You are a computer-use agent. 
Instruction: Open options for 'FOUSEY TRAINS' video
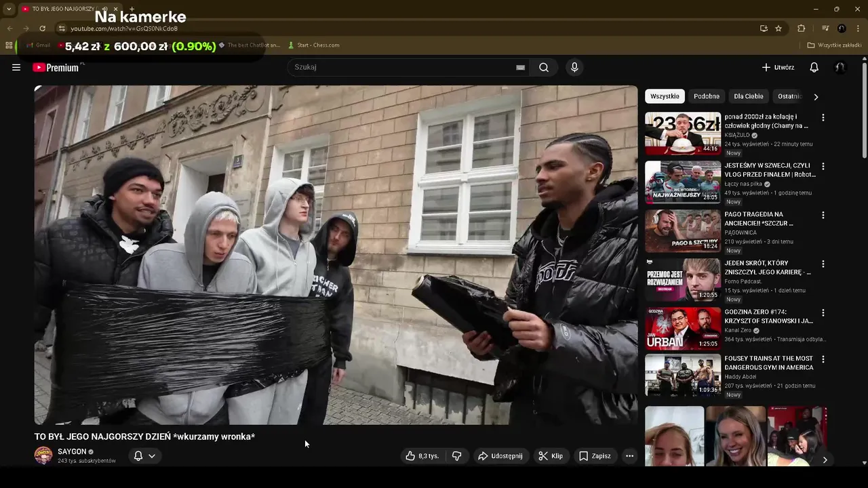click(x=823, y=359)
